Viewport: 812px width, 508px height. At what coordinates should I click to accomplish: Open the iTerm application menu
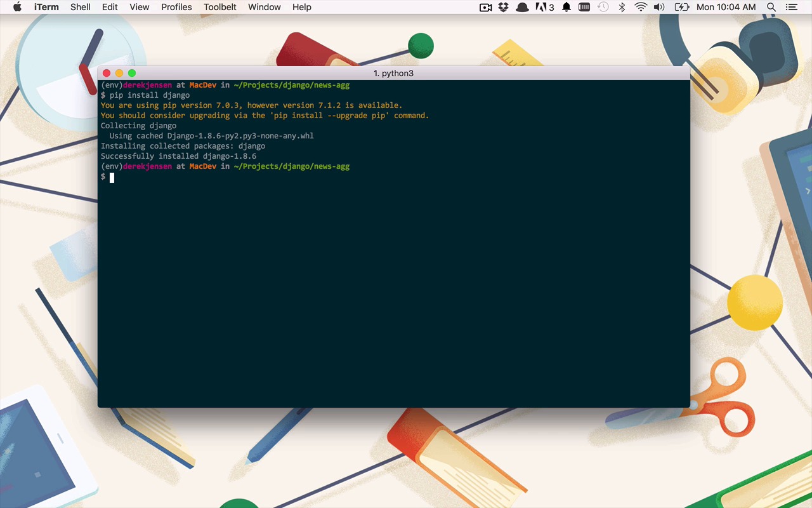coord(46,7)
